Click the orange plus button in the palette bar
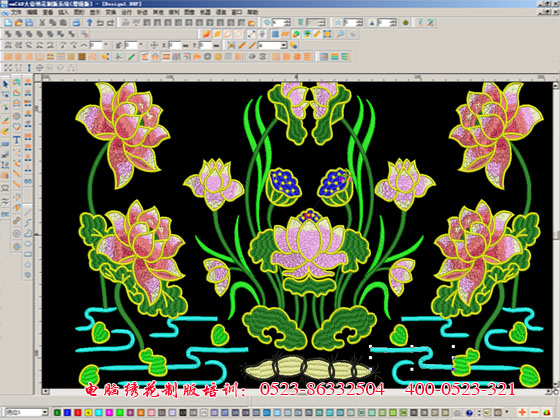This screenshot has height=420, width=560. pos(522,412)
